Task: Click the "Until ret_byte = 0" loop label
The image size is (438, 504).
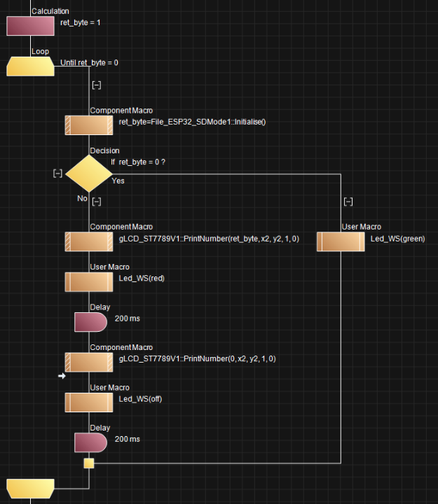Action: click(x=94, y=63)
